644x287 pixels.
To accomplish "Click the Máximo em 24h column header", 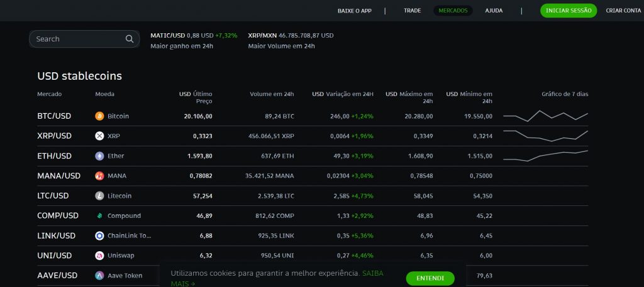I will pos(409,97).
